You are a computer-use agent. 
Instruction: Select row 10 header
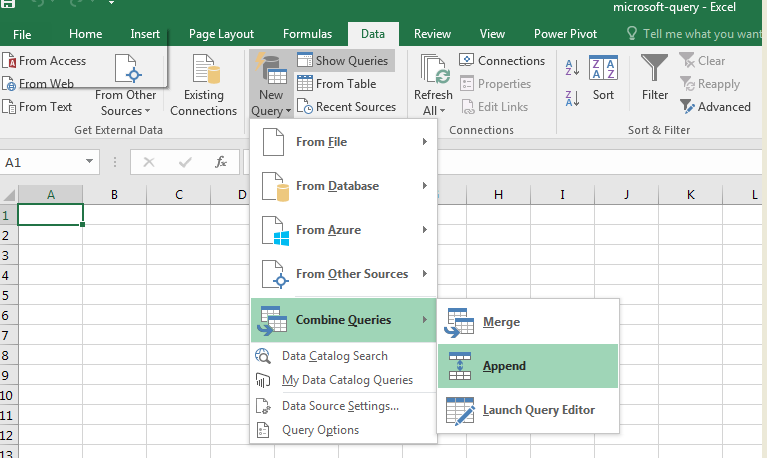[8, 395]
